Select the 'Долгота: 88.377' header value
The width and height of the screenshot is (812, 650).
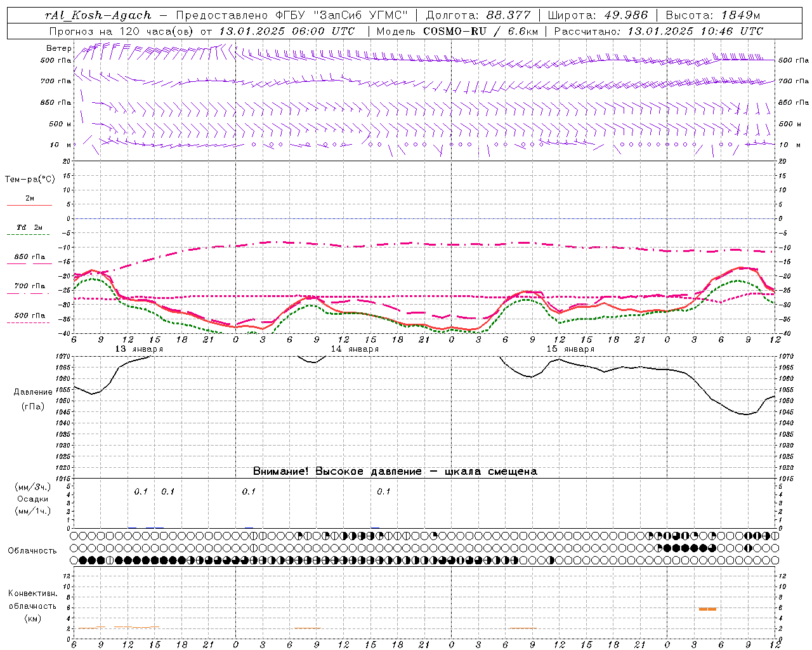478,16
